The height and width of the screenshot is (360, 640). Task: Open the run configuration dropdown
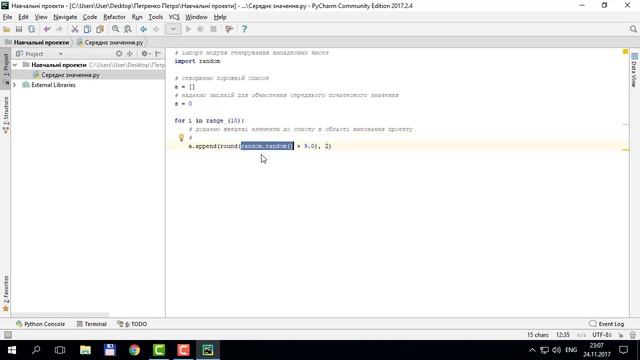coord(173,29)
